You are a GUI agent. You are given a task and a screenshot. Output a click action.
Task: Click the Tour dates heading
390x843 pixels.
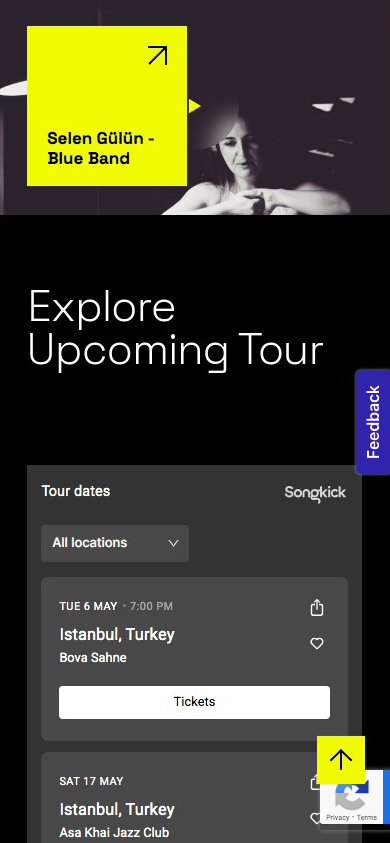coord(76,491)
